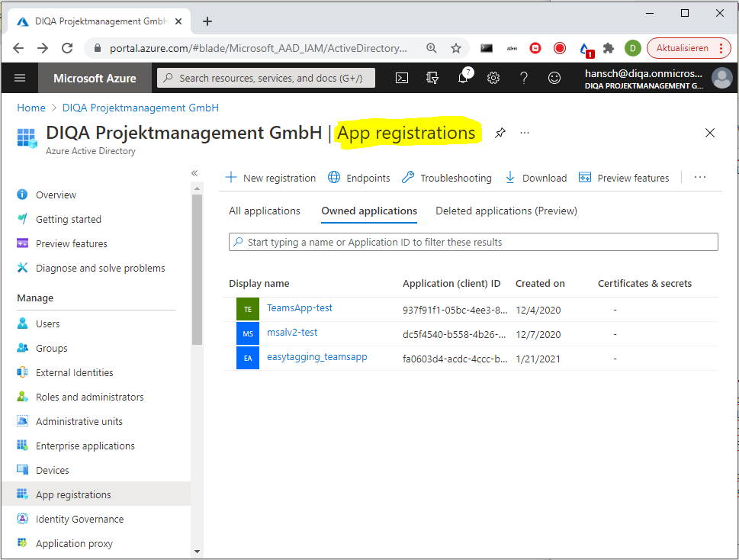Open blade title ellipsis menu
Viewport: 739px width, 560px height.
pos(525,133)
